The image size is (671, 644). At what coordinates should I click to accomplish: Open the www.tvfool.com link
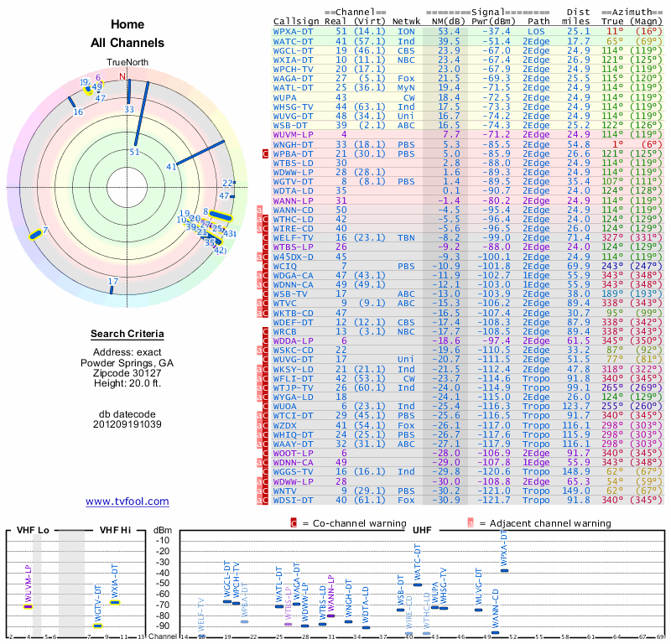(x=127, y=501)
